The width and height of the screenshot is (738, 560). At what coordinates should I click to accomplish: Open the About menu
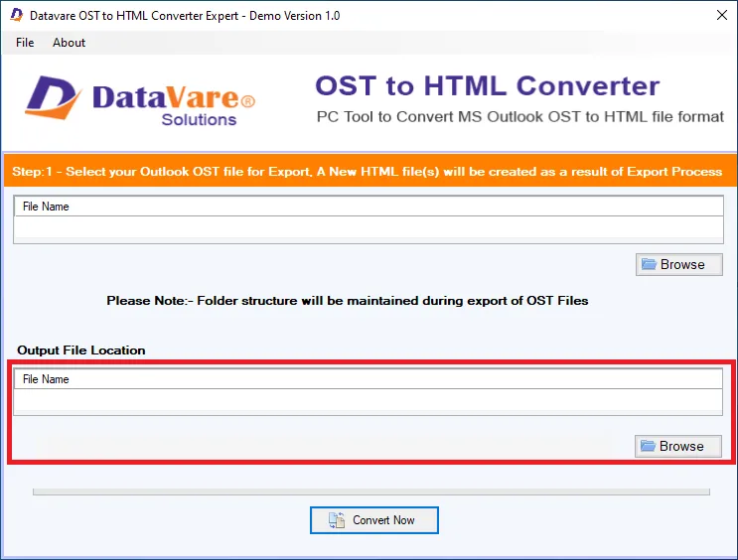pyautogui.click(x=69, y=43)
